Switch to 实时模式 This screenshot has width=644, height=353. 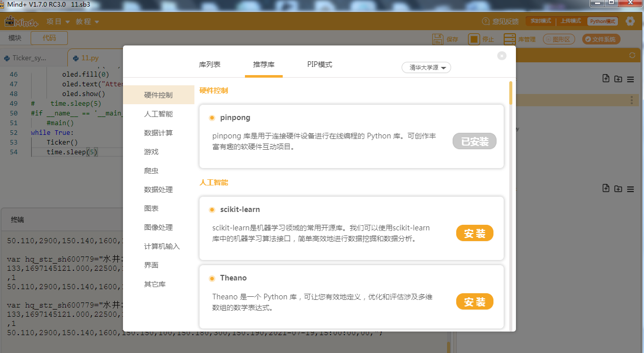click(x=540, y=21)
